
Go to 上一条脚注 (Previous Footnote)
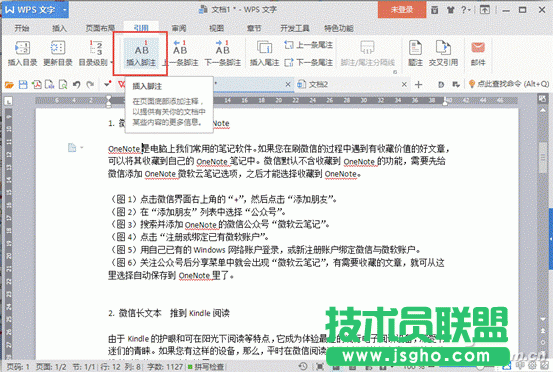180,53
